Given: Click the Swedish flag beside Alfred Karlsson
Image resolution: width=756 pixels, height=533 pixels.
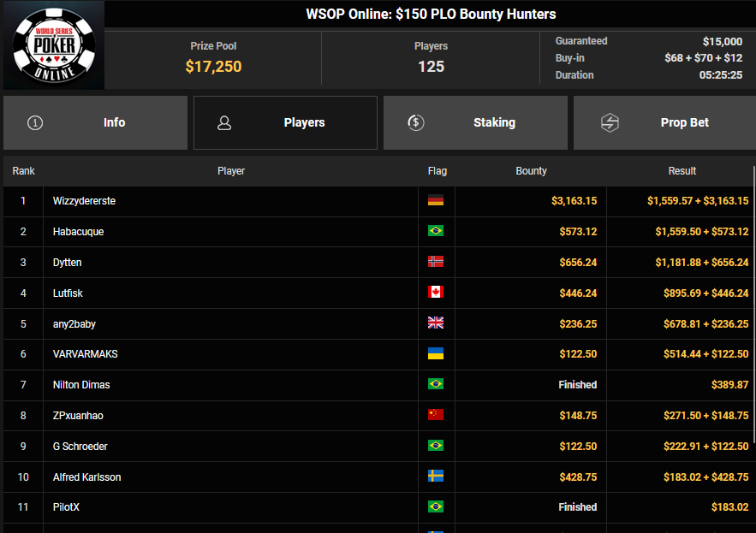Looking at the screenshot, I should tap(436, 477).
